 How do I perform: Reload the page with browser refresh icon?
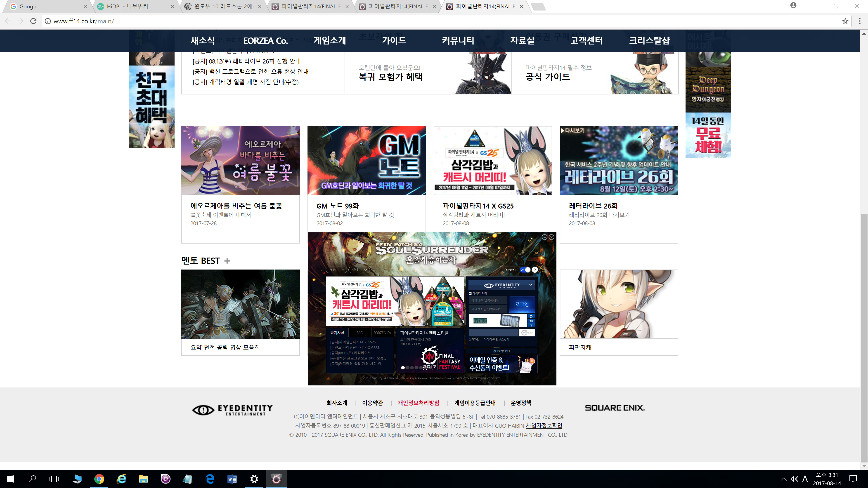(33, 21)
